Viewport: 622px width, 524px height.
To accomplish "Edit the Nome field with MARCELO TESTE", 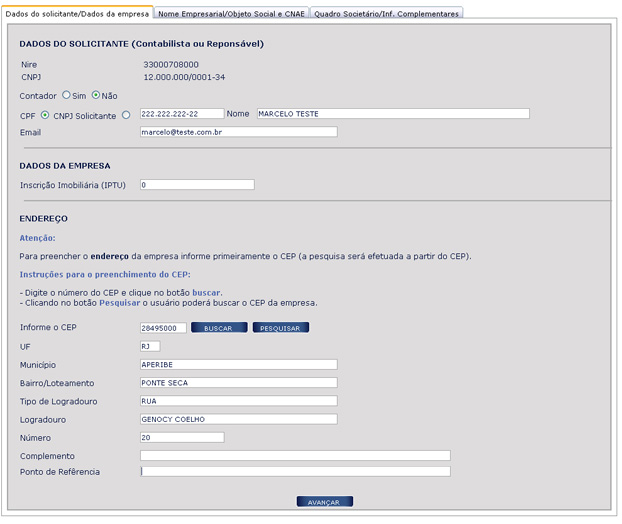I will coord(393,113).
